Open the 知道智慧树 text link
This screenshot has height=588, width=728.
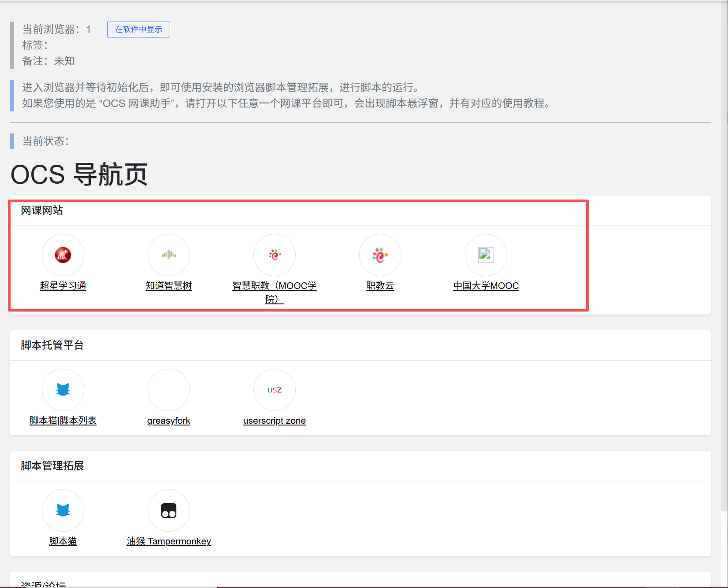click(x=169, y=286)
